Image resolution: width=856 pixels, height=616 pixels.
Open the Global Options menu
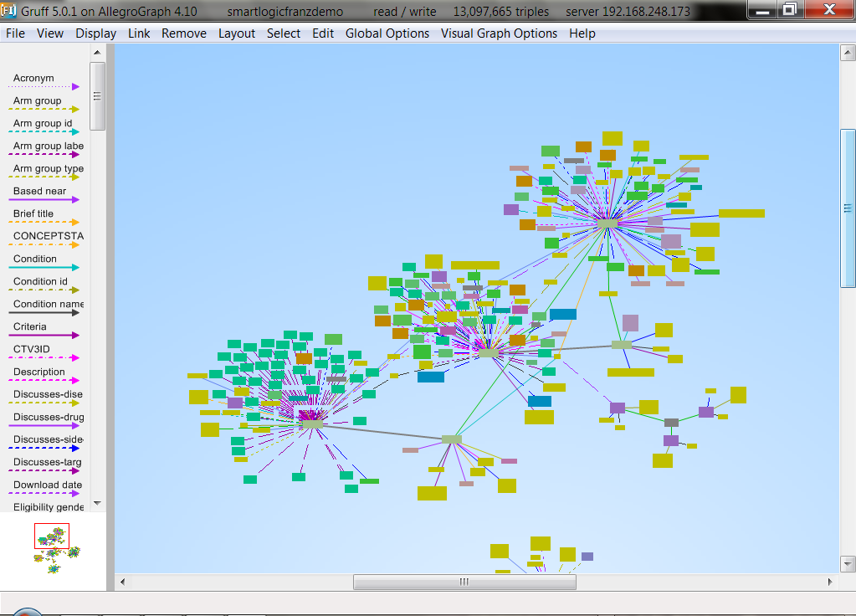point(387,33)
